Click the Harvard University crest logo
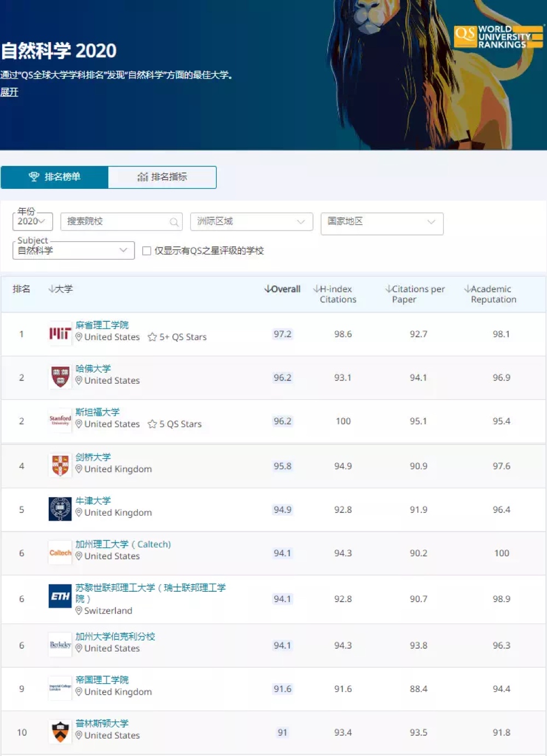Image resolution: width=547 pixels, height=756 pixels. coord(60,377)
